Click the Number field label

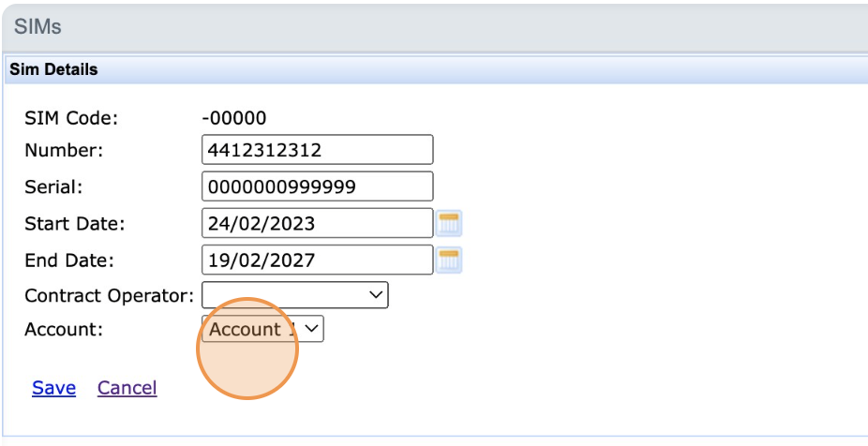point(64,150)
